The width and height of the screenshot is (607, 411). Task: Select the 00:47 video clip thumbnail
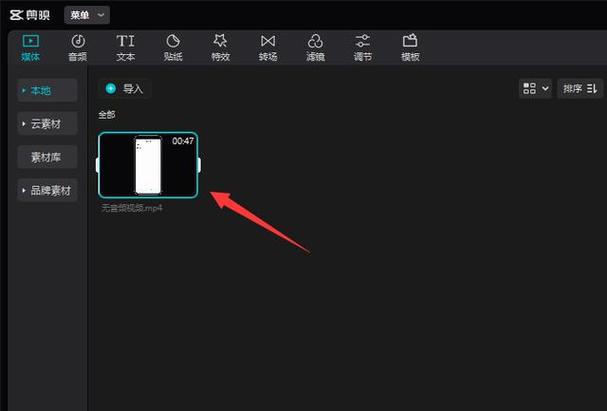coord(148,165)
